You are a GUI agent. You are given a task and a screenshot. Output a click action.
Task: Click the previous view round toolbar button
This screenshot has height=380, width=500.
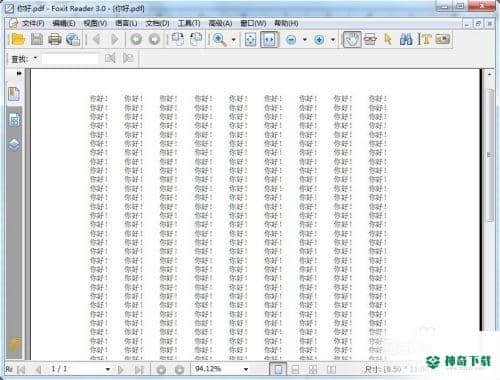point(136,39)
